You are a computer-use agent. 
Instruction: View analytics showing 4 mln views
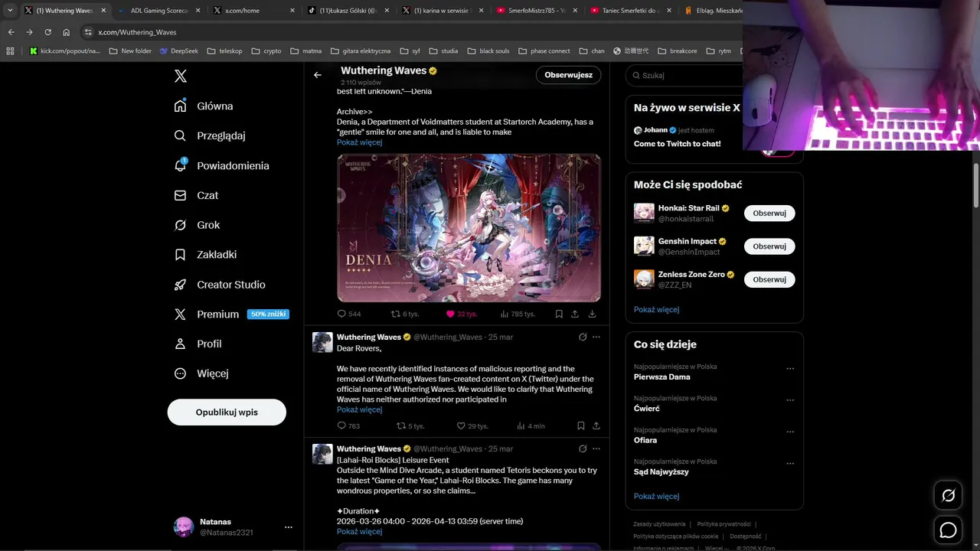tap(531, 426)
